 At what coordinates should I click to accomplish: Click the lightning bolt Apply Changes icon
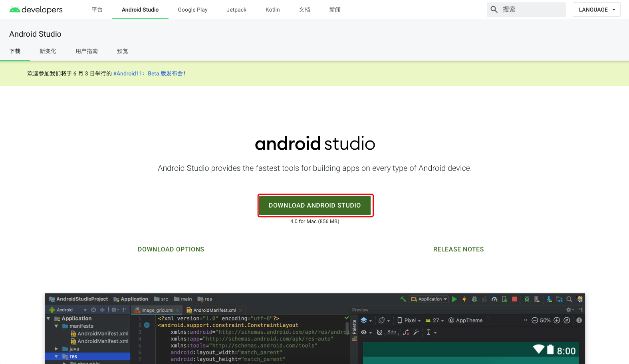(464, 299)
